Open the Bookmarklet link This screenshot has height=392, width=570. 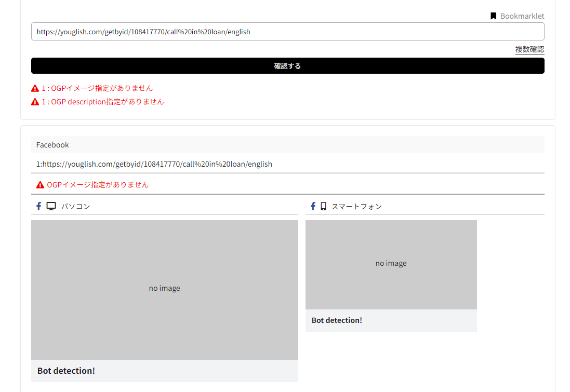tap(522, 16)
